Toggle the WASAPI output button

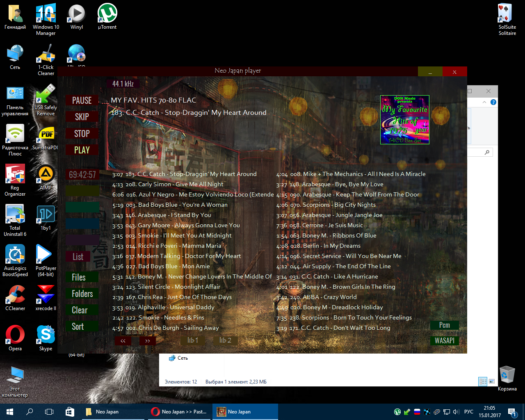point(444,340)
